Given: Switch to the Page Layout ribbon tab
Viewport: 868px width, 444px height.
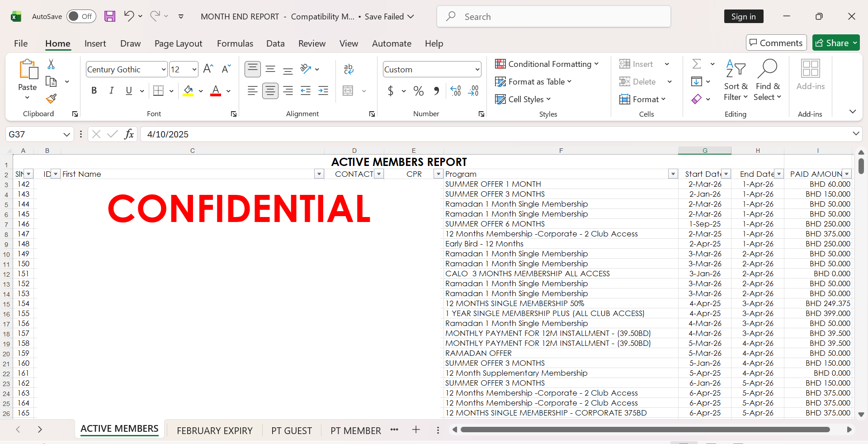Looking at the screenshot, I should pos(178,43).
